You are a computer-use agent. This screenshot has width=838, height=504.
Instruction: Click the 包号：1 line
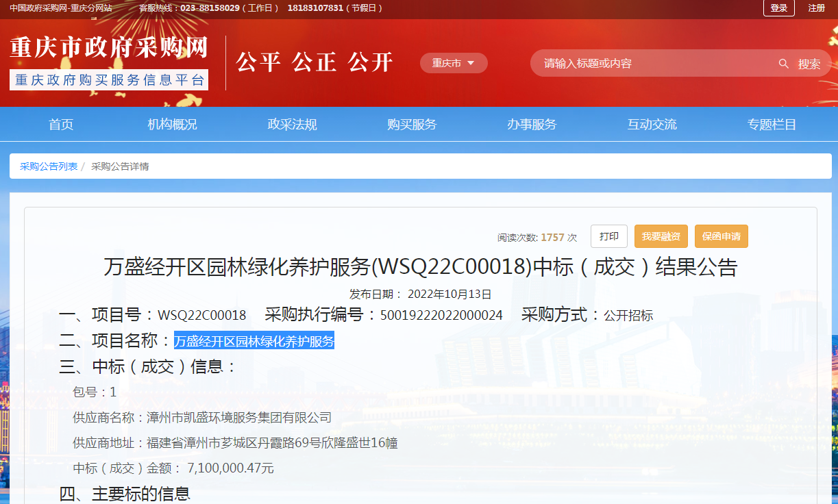tap(95, 392)
